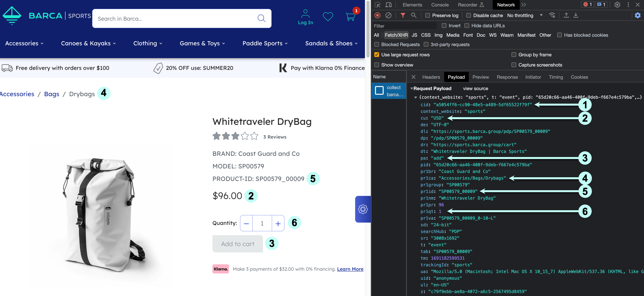Screen dimensions: 644x296
Task: Click the Klarna Learn More link
Action: 350,269
